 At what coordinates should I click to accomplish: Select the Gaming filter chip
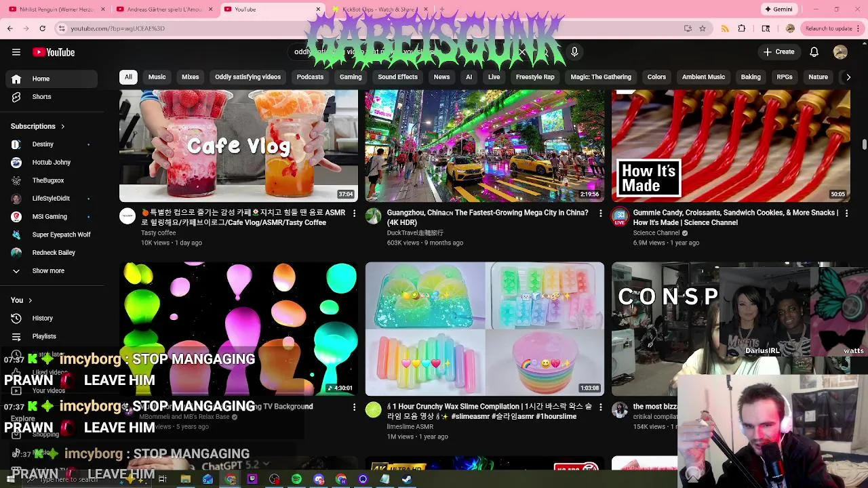pos(351,77)
